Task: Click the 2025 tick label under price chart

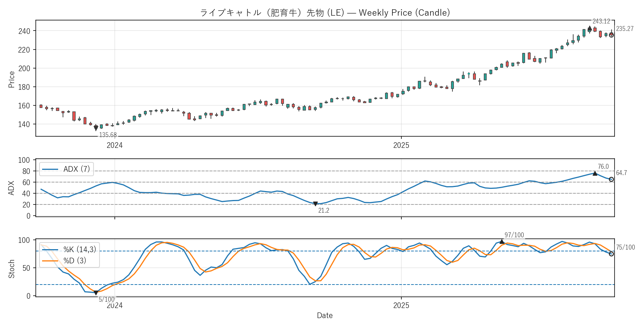Action: (x=401, y=146)
